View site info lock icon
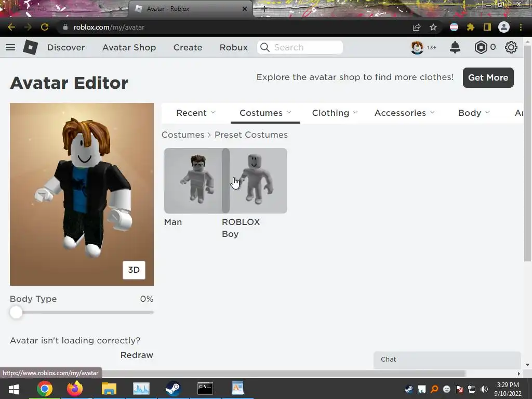532x399 pixels. click(x=65, y=27)
